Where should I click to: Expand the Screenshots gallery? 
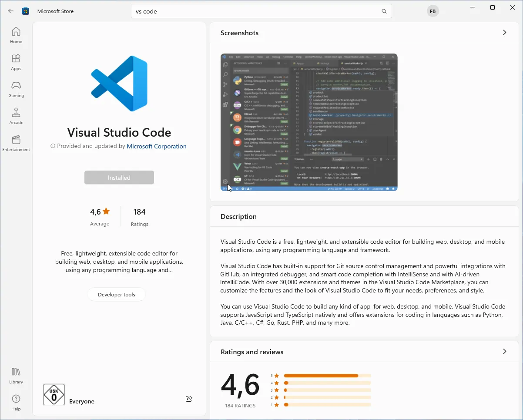click(504, 32)
